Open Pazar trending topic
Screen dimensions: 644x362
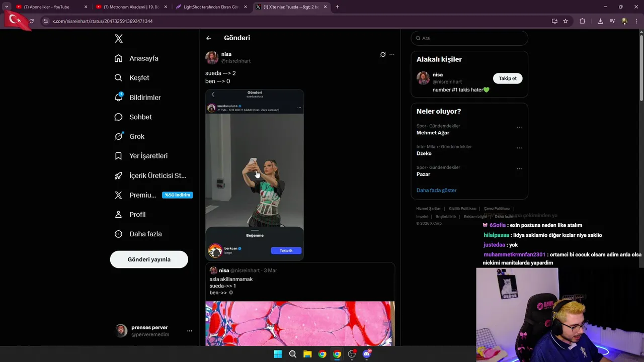(423, 174)
